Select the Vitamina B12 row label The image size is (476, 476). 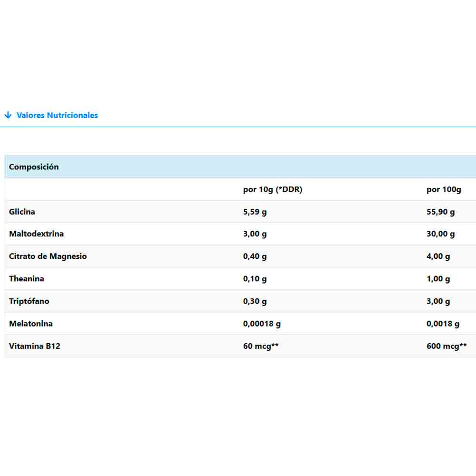point(35,346)
